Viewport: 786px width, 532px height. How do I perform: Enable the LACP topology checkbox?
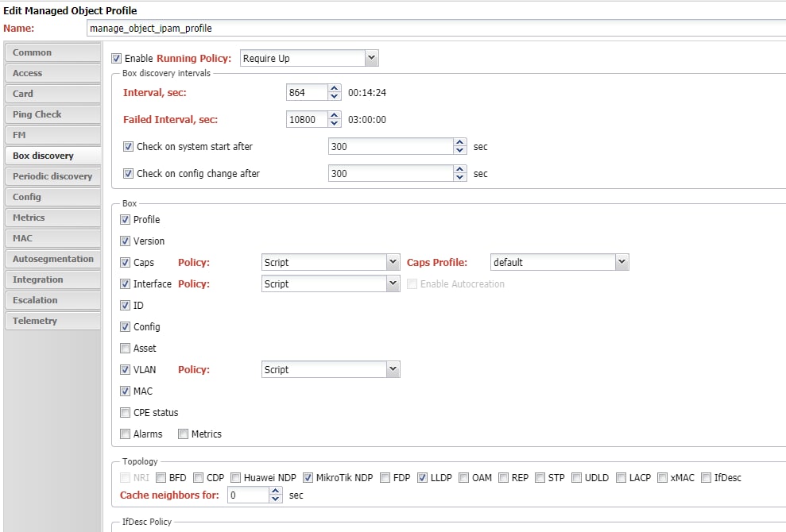pyautogui.click(x=621, y=478)
